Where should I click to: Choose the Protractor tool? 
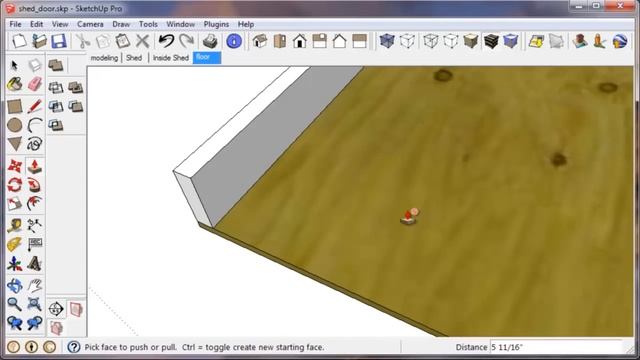click(x=15, y=244)
